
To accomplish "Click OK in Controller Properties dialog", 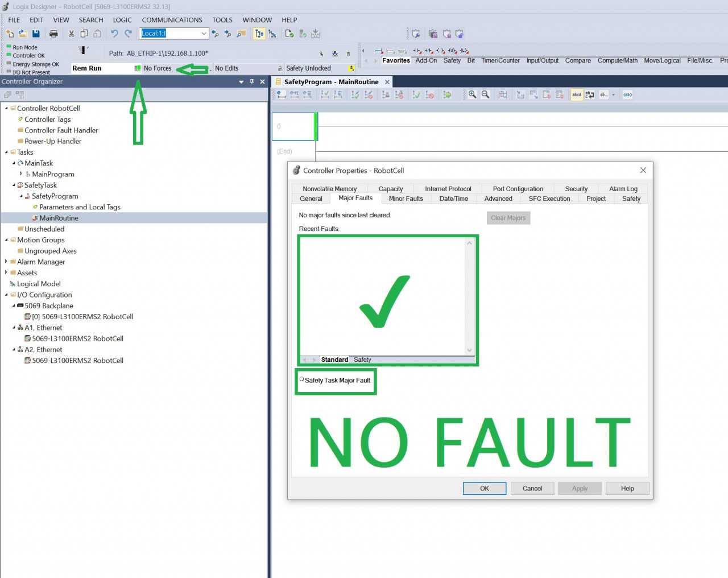I will pyautogui.click(x=485, y=488).
